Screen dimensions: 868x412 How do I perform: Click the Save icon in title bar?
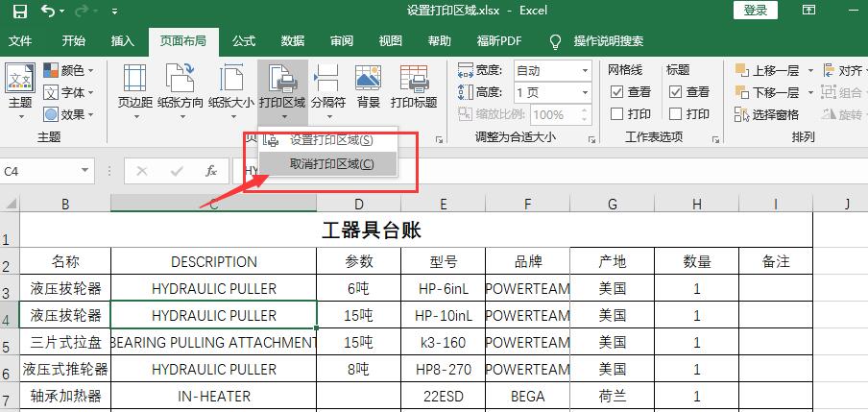pyautogui.click(x=20, y=12)
